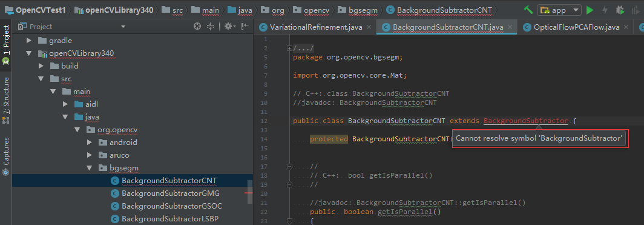This screenshot has width=644, height=225.
Task: Open the Captures side tool tab
Action: (6, 156)
